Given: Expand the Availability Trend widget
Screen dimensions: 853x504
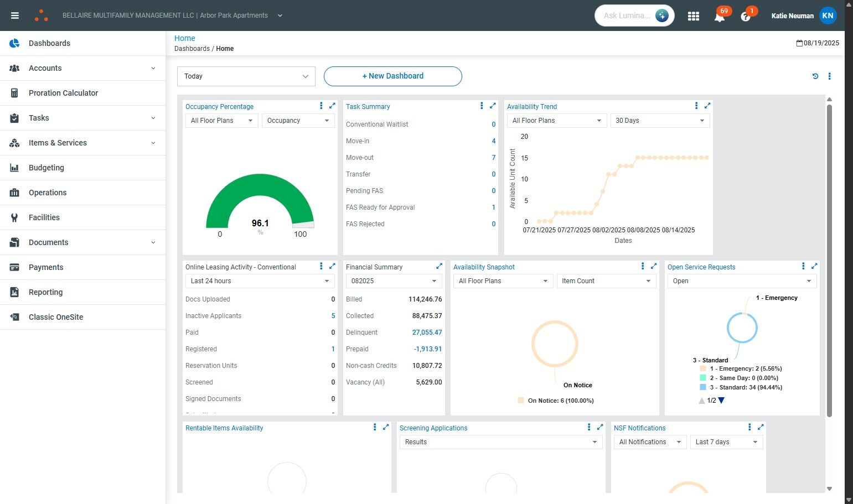Looking at the screenshot, I should point(707,106).
